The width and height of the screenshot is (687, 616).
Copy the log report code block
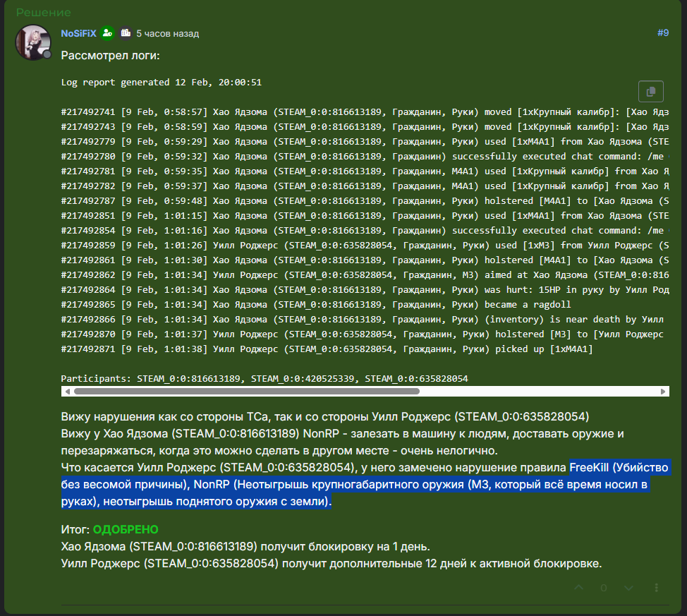pos(650,92)
